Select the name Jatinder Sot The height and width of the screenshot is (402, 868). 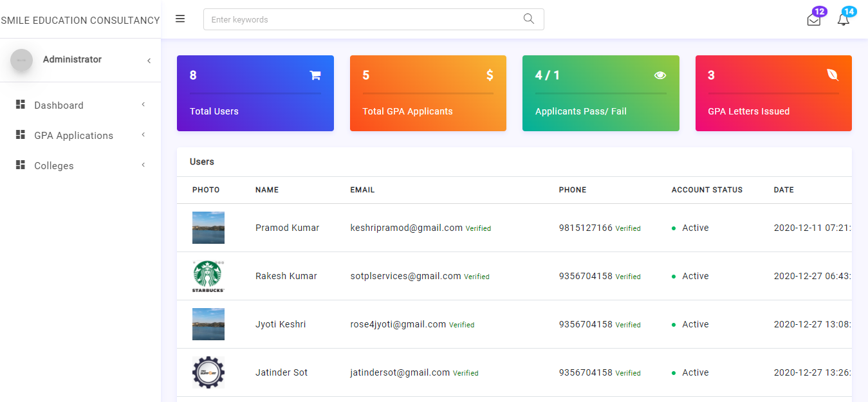point(282,372)
